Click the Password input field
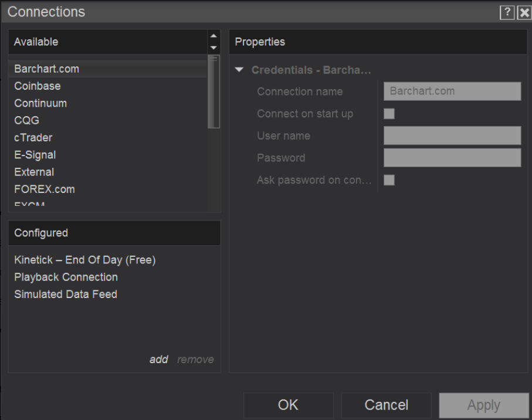Viewport: 532px width, 420px height. (452, 158)
